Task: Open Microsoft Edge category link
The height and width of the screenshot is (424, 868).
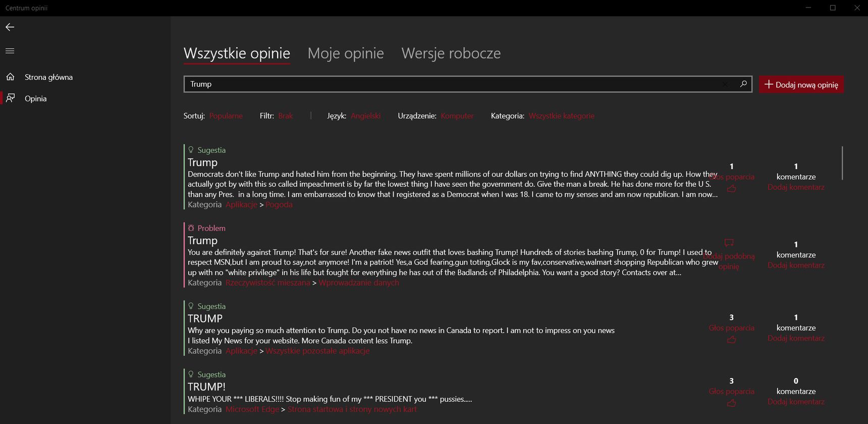Action: pos(252,409)
